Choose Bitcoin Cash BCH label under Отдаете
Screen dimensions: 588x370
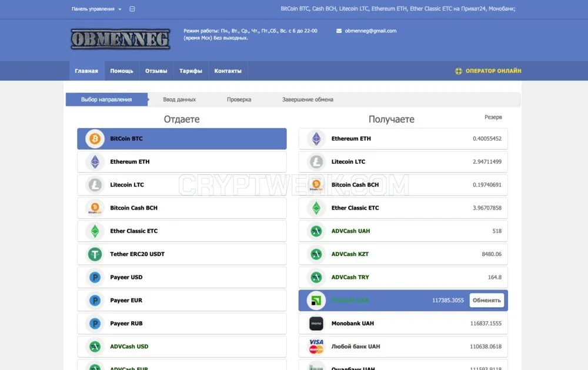[x=134, y=208]
